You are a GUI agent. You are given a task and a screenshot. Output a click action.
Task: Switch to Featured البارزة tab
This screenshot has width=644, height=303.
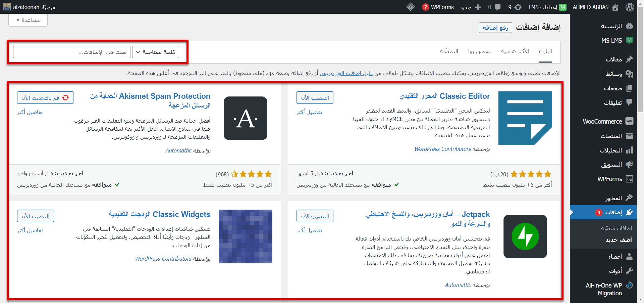click(x=545, y=51)
